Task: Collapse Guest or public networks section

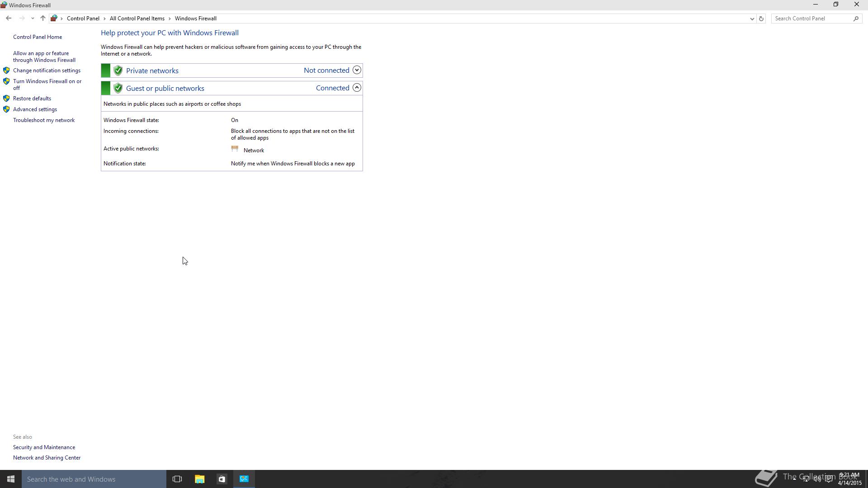Action: click(357, 88)
